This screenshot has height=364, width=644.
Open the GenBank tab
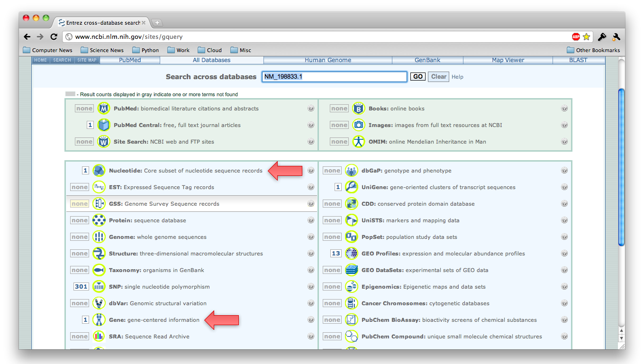click(x=427, y=60)
